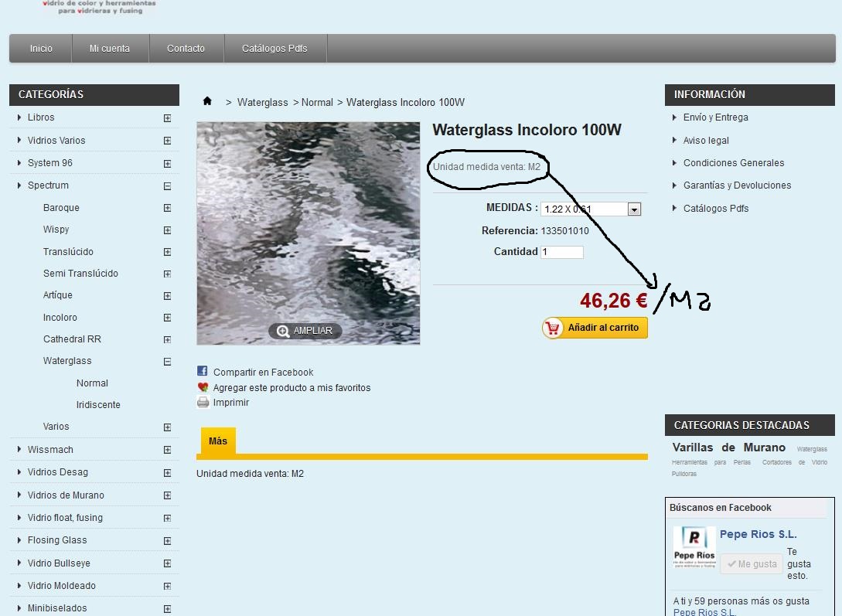The image size is (842, 616).
Task: Expand the Vidrio Bullseye plus icon
Action: 168,563
